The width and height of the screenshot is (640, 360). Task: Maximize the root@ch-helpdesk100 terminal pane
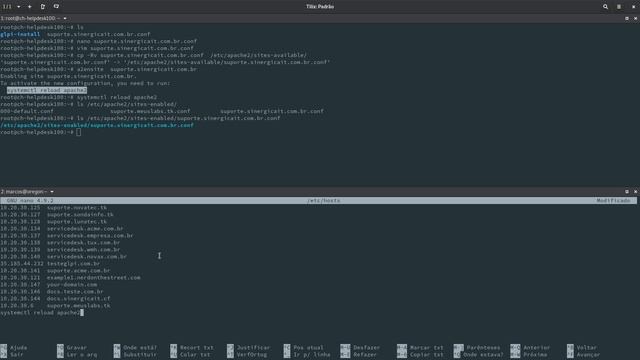pyautogui.click(x=627, y=18)
